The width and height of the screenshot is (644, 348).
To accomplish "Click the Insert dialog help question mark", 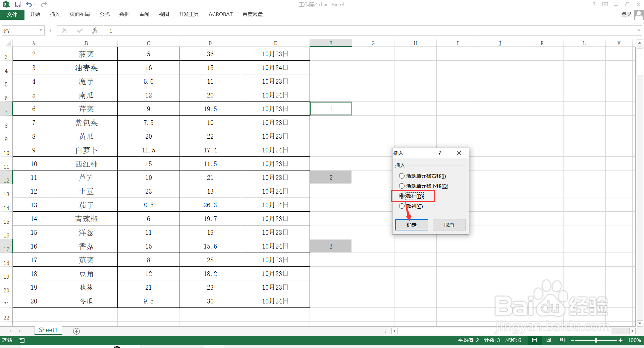I will (440, 153).
